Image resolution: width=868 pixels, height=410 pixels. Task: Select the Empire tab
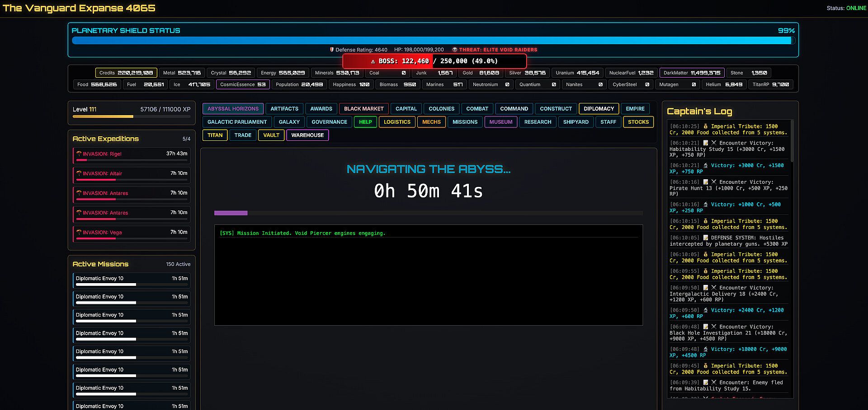[x=635, y=109]
